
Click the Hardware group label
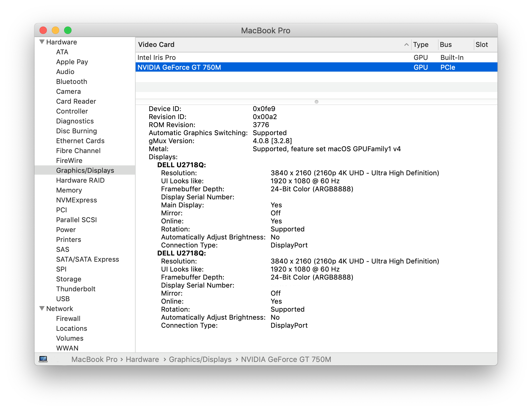pyautogui.click(x=62, y=42)
